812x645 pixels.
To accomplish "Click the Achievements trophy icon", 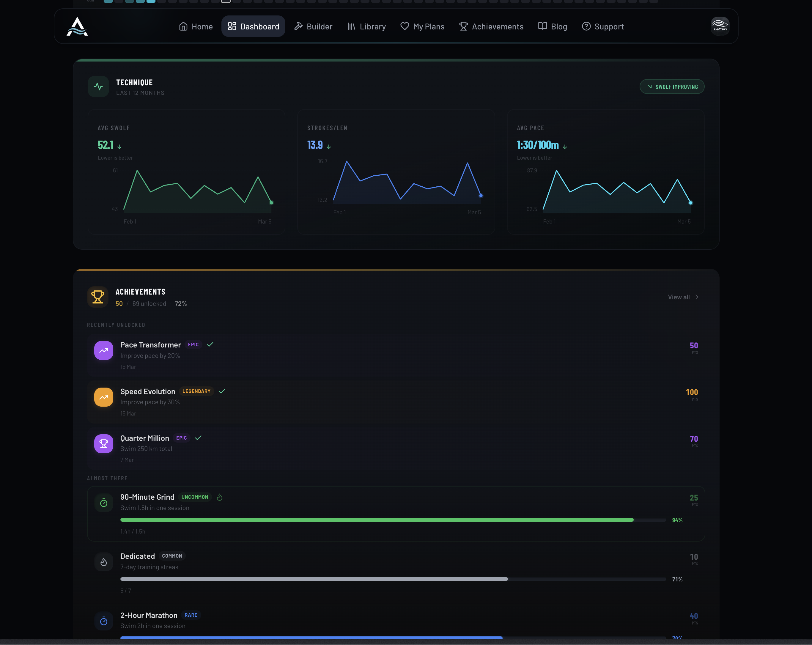I will tap(97, 297).
